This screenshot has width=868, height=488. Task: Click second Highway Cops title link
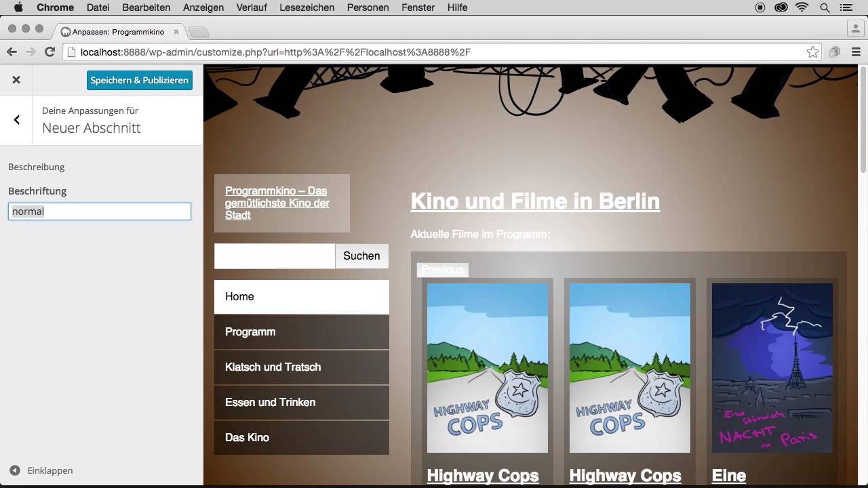[625, 476]
